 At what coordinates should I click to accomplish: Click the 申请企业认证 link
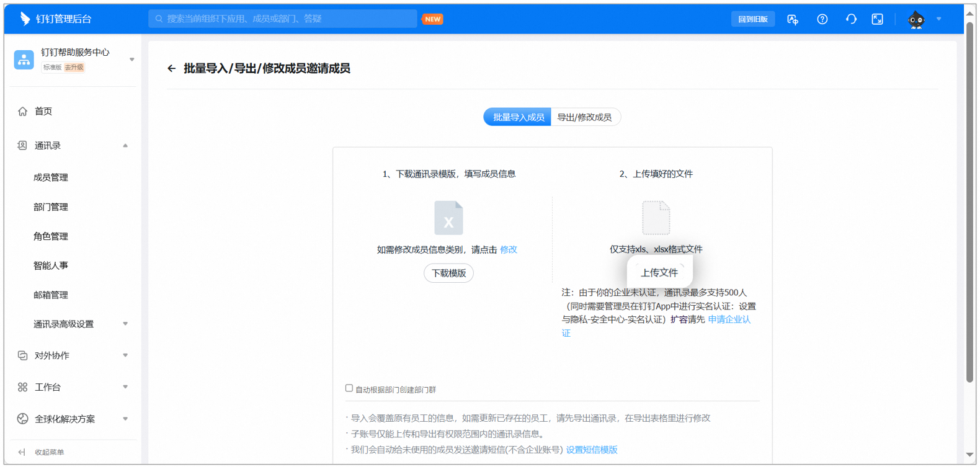point(729,319)
